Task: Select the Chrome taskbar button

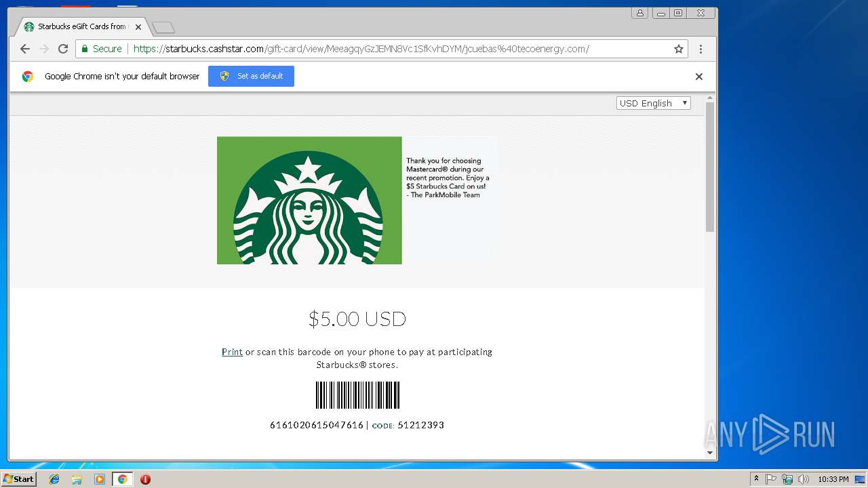Action: (x=122, y=479)
